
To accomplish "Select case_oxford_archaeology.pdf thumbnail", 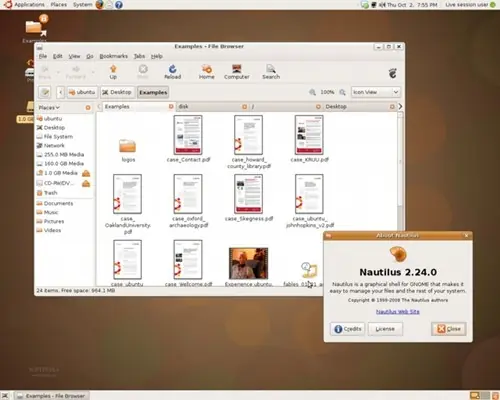I will click(188, 194).
